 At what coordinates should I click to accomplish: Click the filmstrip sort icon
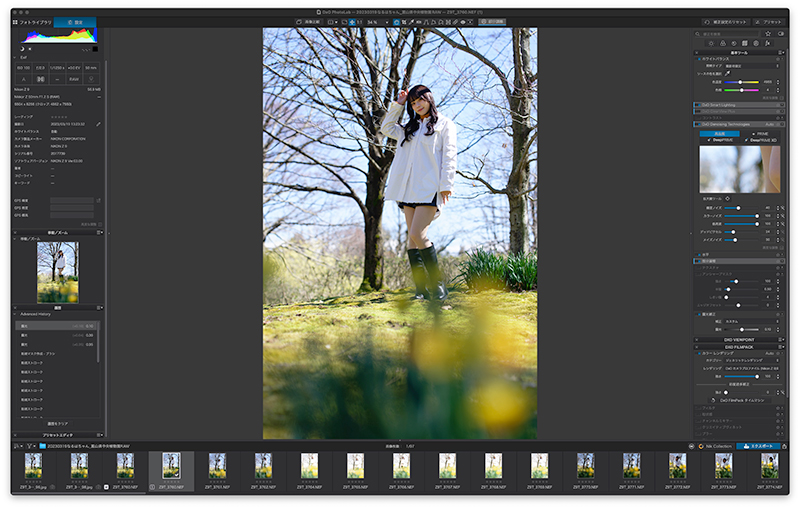16,446
